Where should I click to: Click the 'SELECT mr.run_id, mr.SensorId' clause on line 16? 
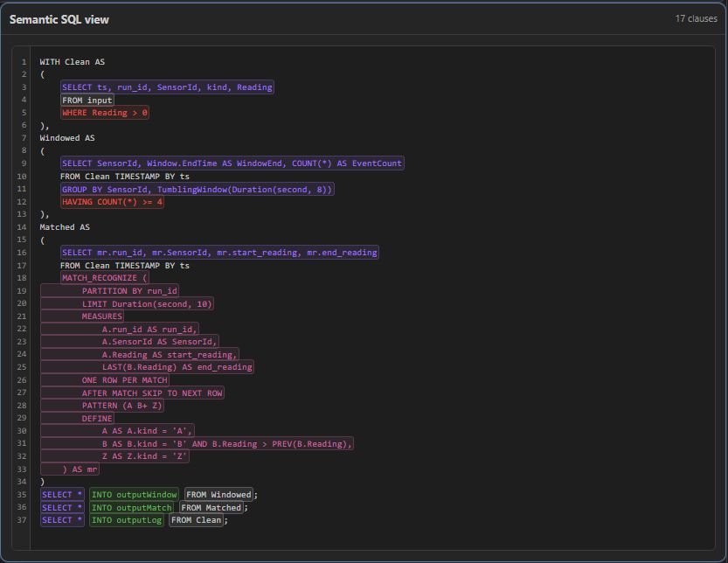(x=219, y=253)
